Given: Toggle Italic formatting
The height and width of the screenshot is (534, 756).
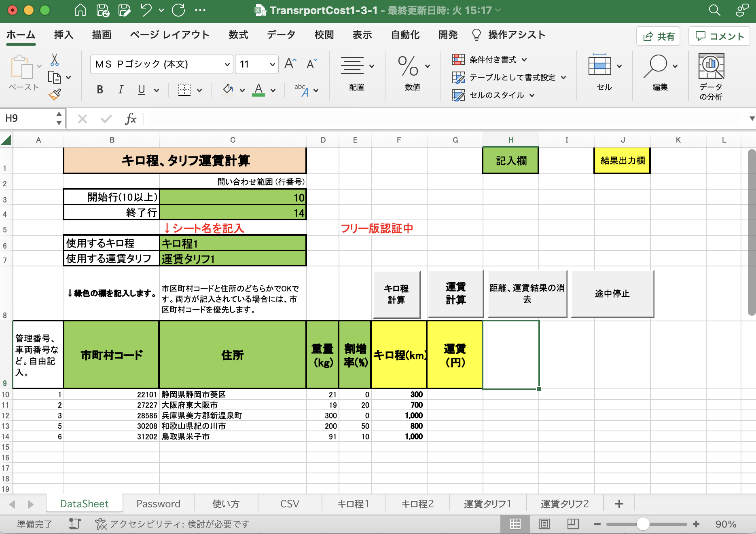Looking at the screenshot, I should tap(121, 90).
